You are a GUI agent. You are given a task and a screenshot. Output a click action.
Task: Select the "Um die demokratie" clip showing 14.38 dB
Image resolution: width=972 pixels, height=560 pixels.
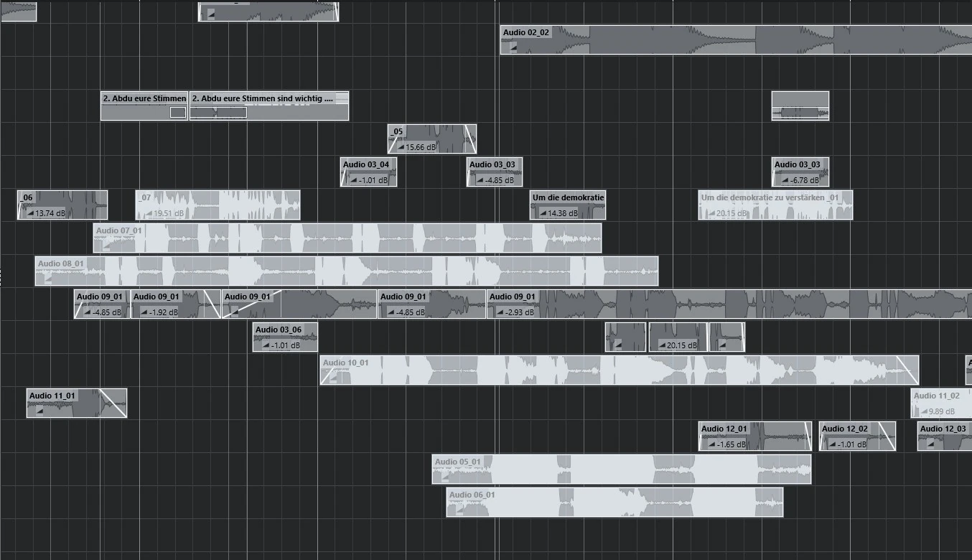point(568,205)
